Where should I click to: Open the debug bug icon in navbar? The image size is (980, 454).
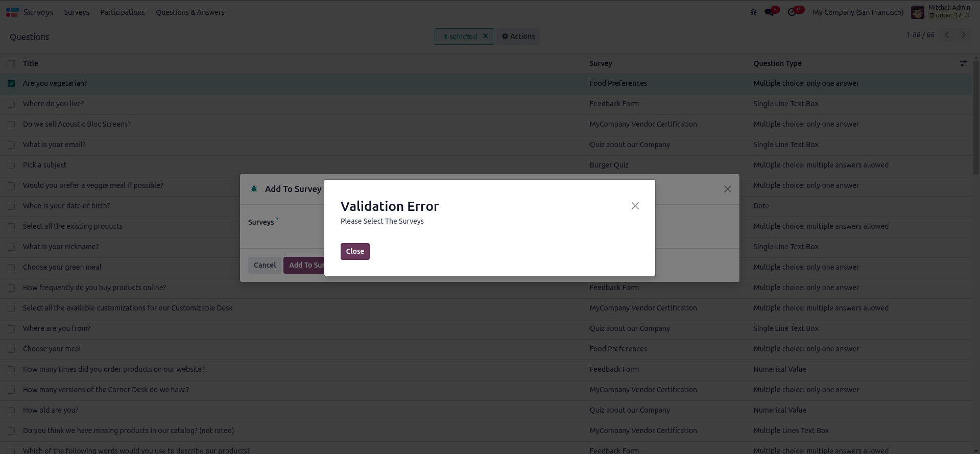tap(753, 12)
